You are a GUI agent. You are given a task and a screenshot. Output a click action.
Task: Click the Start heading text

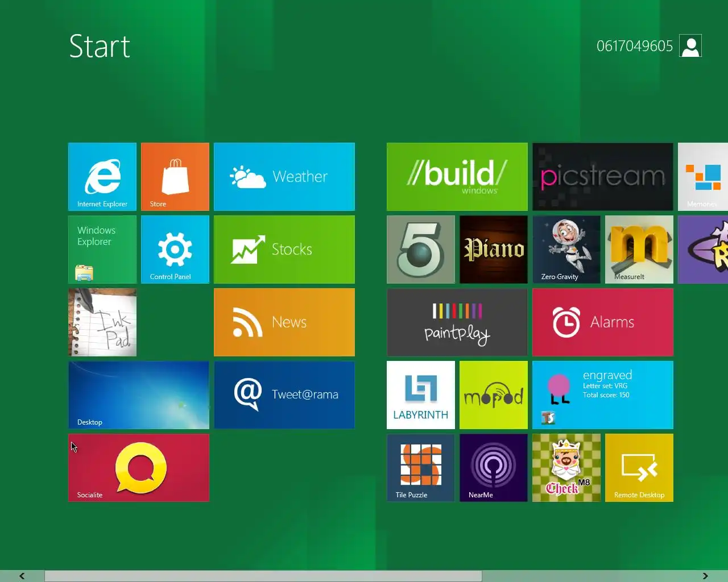[x=100, y=46]
